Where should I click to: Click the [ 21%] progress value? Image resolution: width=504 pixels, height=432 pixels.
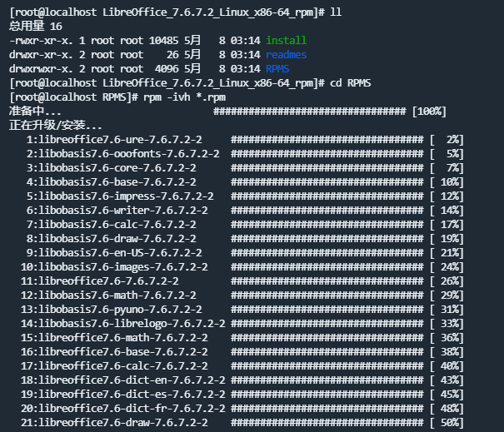click(447, 252)
